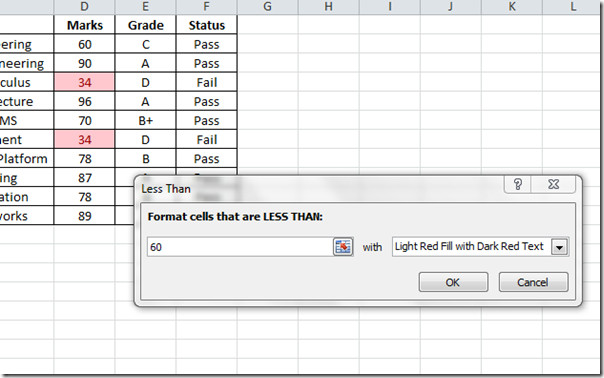The width and height of the screenshot is (604, 378).
Task: Click grade A in the row with marks 96
Action: (x=146, y=101)
